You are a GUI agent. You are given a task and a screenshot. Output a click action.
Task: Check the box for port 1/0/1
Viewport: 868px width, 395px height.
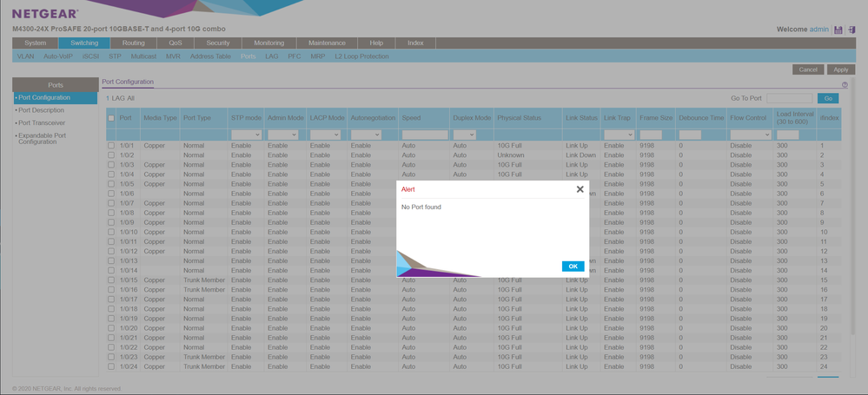[111, 146]
